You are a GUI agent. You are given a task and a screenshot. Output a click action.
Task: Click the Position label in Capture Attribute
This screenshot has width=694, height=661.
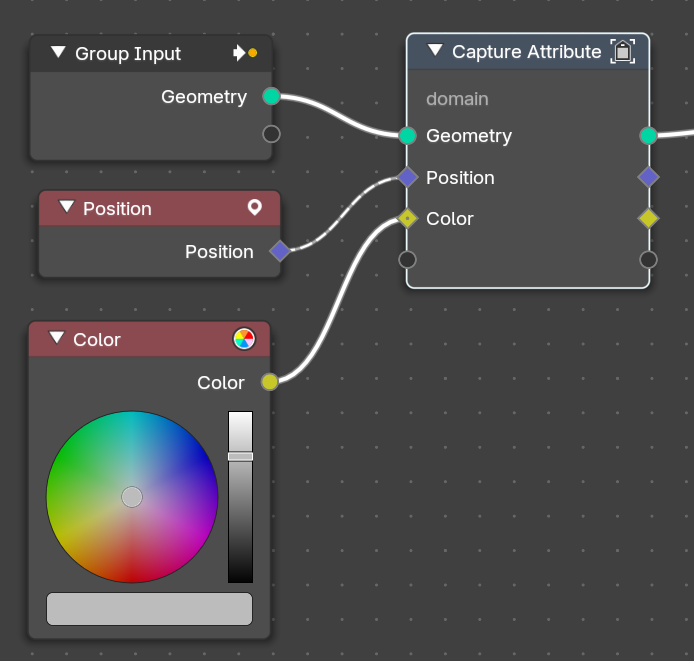(460, 178)
